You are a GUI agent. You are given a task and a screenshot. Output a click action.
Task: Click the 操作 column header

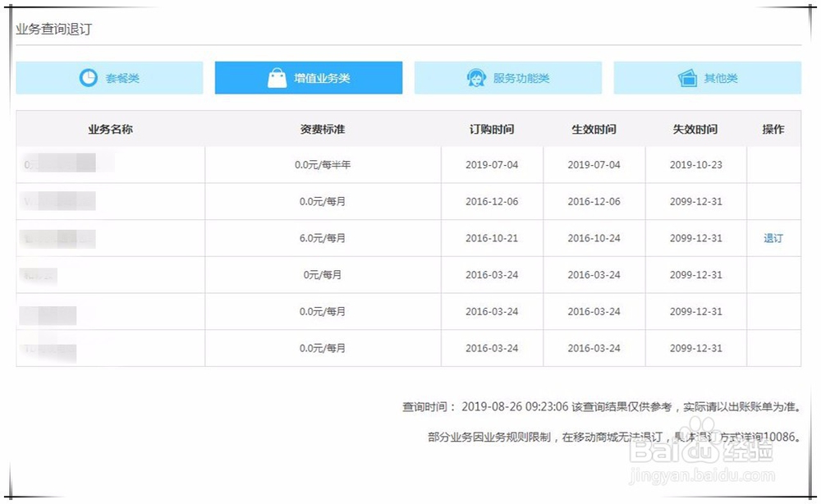tap(773, 129)
